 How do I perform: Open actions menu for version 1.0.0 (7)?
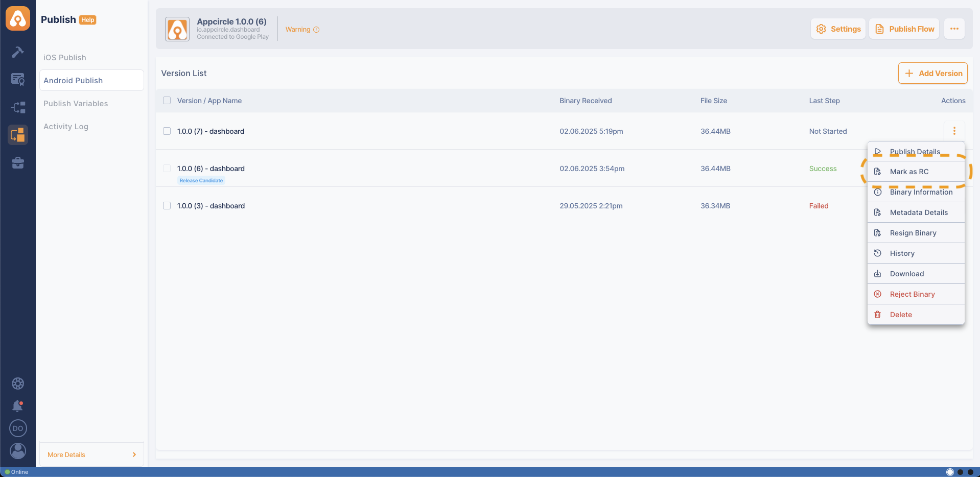click(x=954, y=131)
